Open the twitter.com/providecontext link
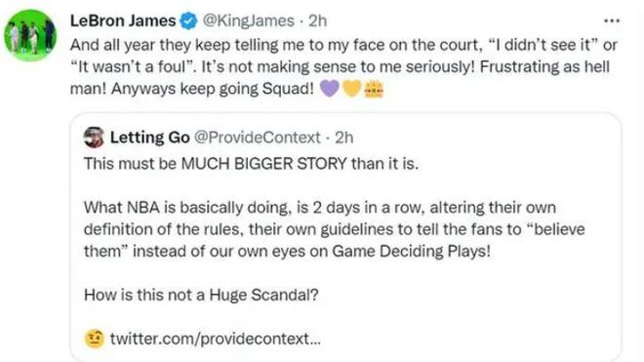644x362 pixels. coord(216,339)
